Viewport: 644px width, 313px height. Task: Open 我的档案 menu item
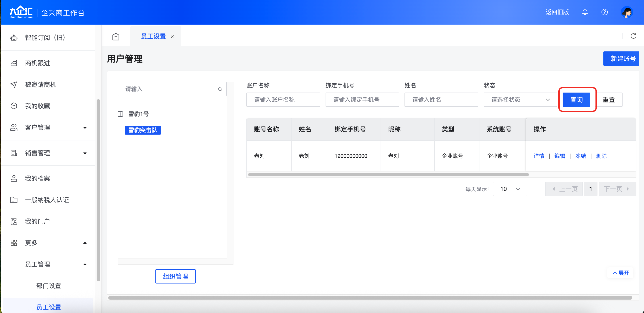(x=38, y=178)
